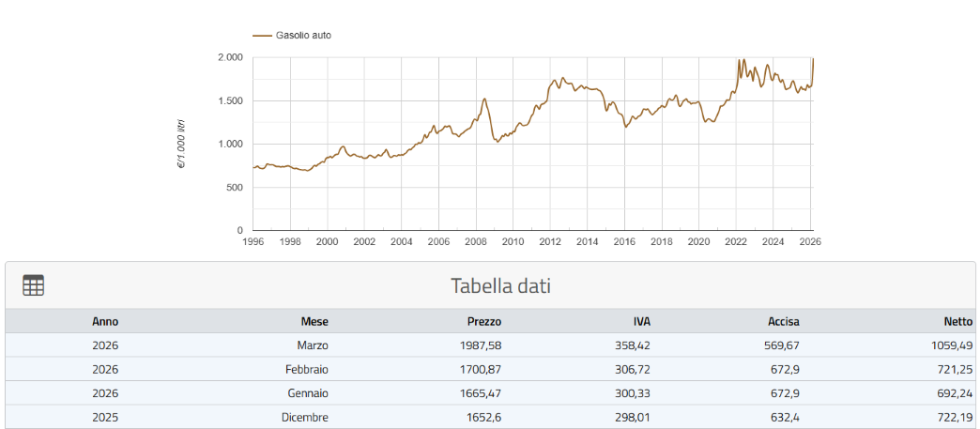The height and width of the screenshot is (429, 980).
Task: Click the IVA column header
Action: coord(642,322)
